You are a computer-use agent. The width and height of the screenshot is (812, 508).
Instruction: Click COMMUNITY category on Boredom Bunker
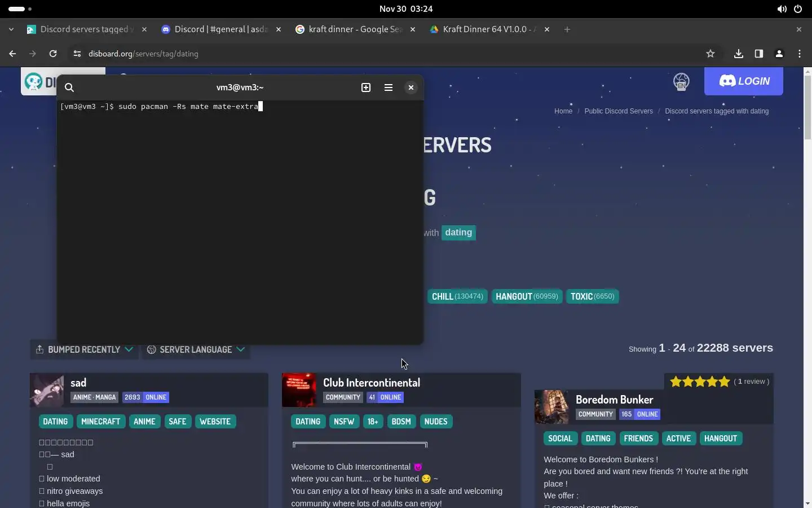(x=595, y=414)
